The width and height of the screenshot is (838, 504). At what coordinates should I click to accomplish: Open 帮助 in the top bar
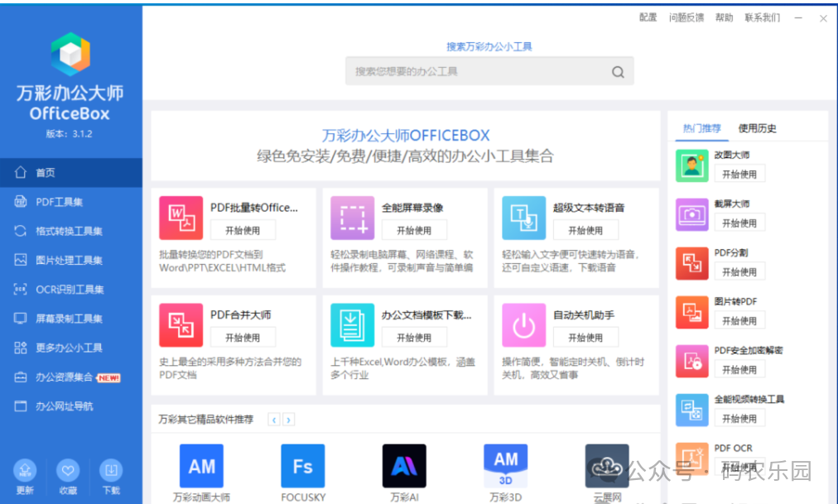pos(725,17)
